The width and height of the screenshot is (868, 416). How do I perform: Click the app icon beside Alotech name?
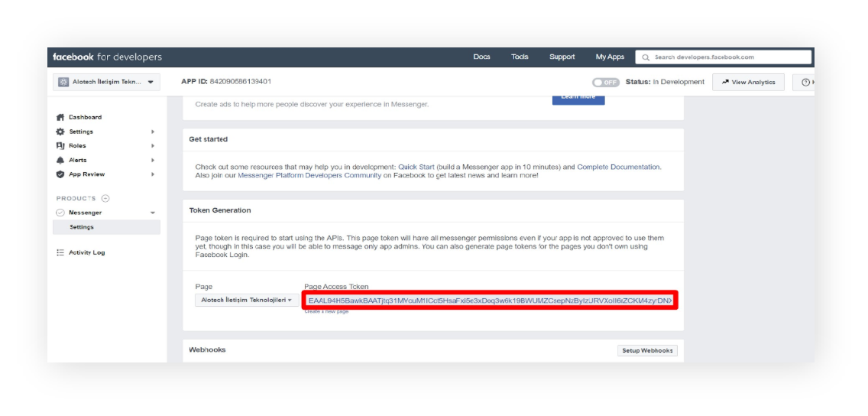tap(63, 82)
